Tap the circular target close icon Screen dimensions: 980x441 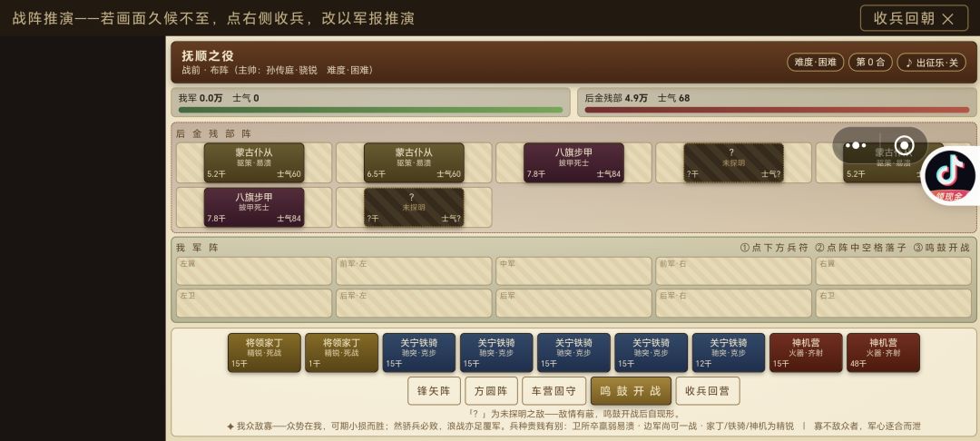tap(905, 145)
